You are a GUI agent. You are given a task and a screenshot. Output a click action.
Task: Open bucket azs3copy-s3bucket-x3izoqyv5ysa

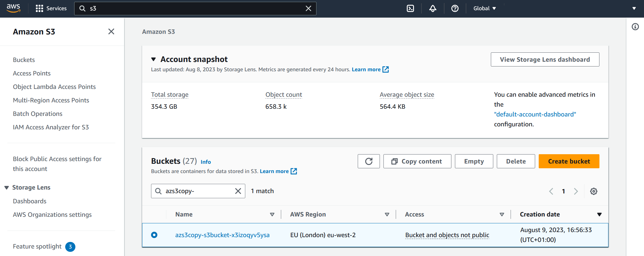pyautogui.click(x=222, y=235)
